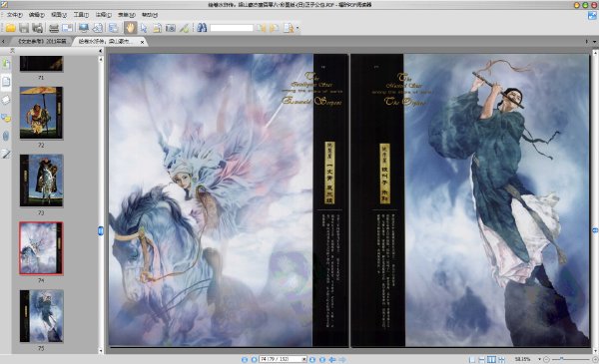
Task: Click the blue previous view arrow
Action: 332,359
